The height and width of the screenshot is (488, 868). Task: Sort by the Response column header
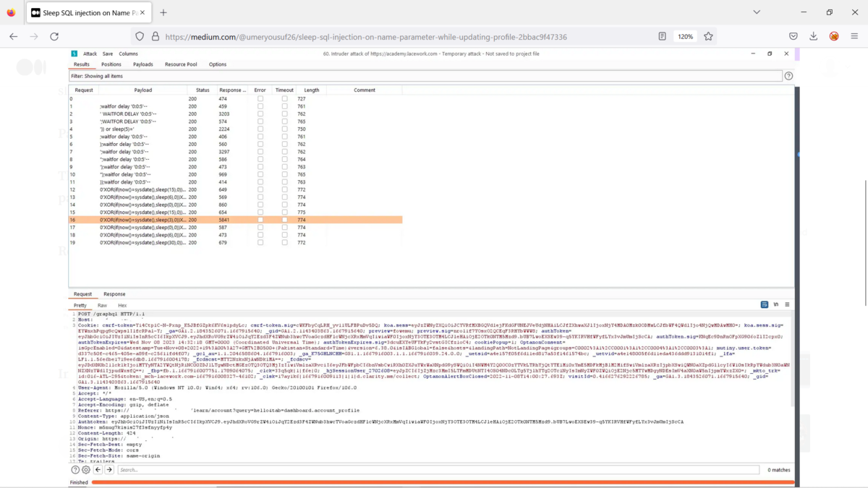232,90
